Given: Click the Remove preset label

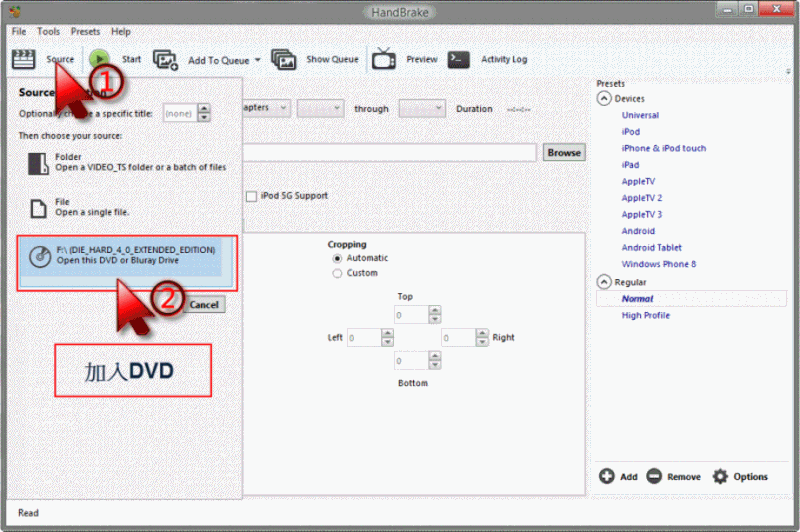Looking at the screenshot, I should (x=684, y=476).
